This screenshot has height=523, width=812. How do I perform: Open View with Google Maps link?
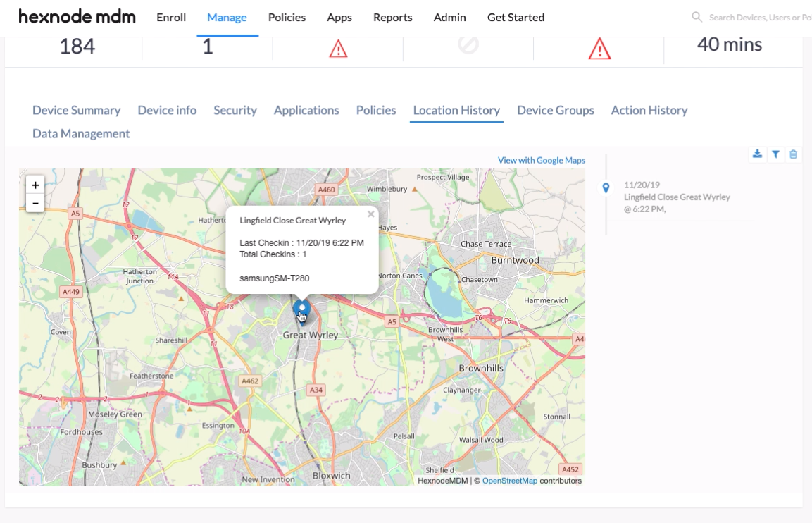[541, 160]
